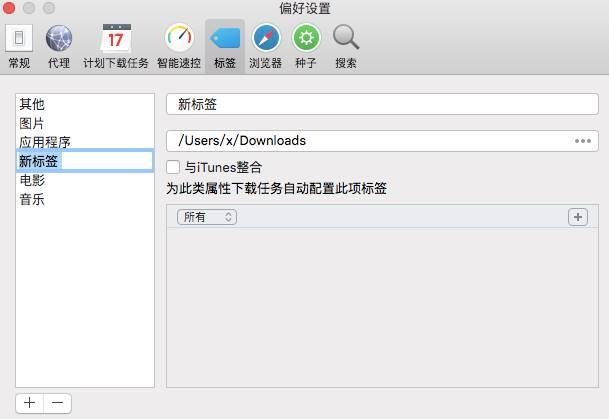This screenshot has height=419, width=609.
Task: Add a new tag with the bottom plus button
Action: 30,403
